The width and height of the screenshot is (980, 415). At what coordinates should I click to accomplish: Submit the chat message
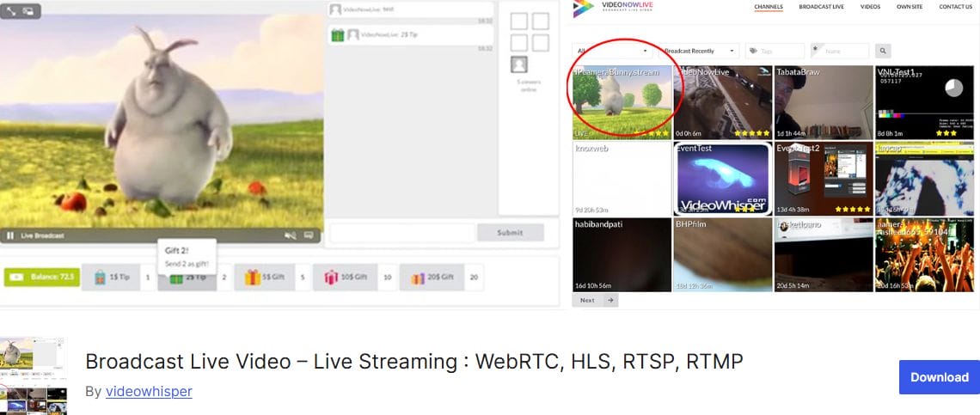pos(510,233)
